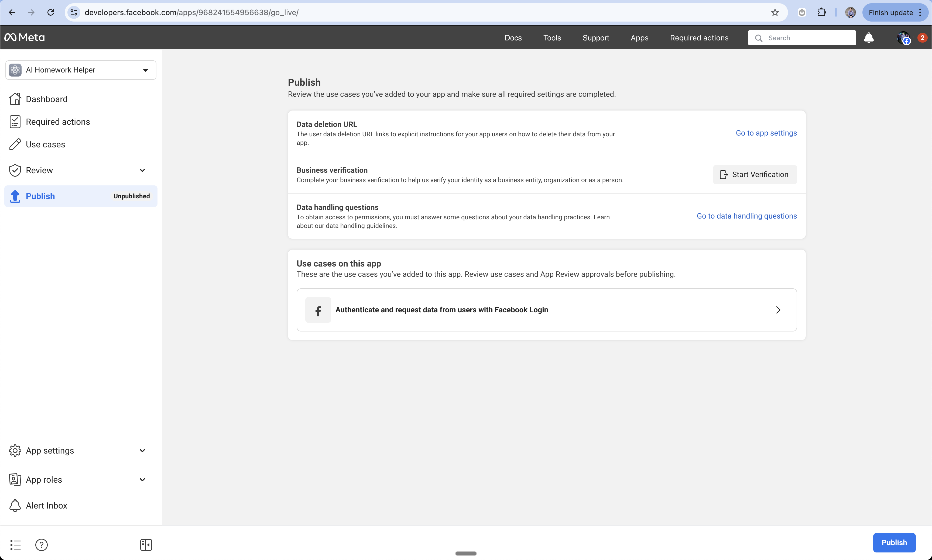Click Start Verification button
The width and height of the screenshot is (932, 560).
755,174
